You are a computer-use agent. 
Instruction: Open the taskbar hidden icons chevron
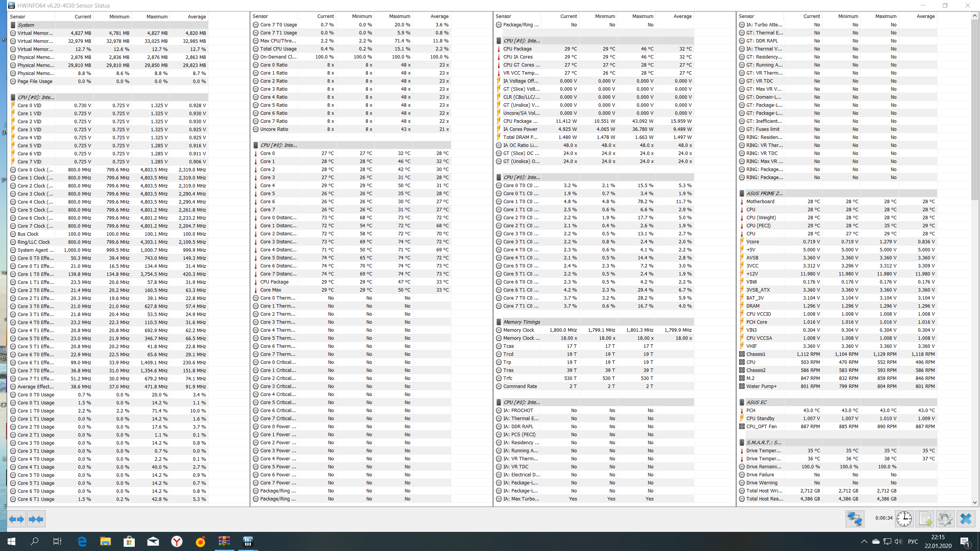[864, 541]
